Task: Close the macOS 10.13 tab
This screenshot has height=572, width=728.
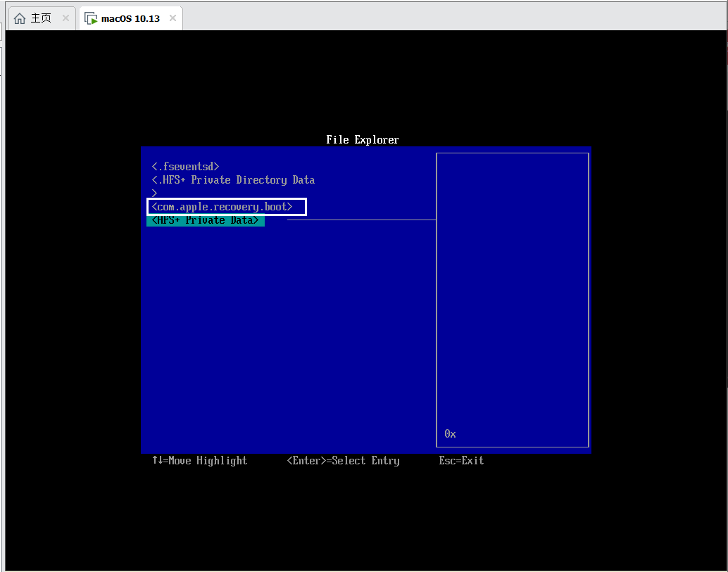Action: 172,18
